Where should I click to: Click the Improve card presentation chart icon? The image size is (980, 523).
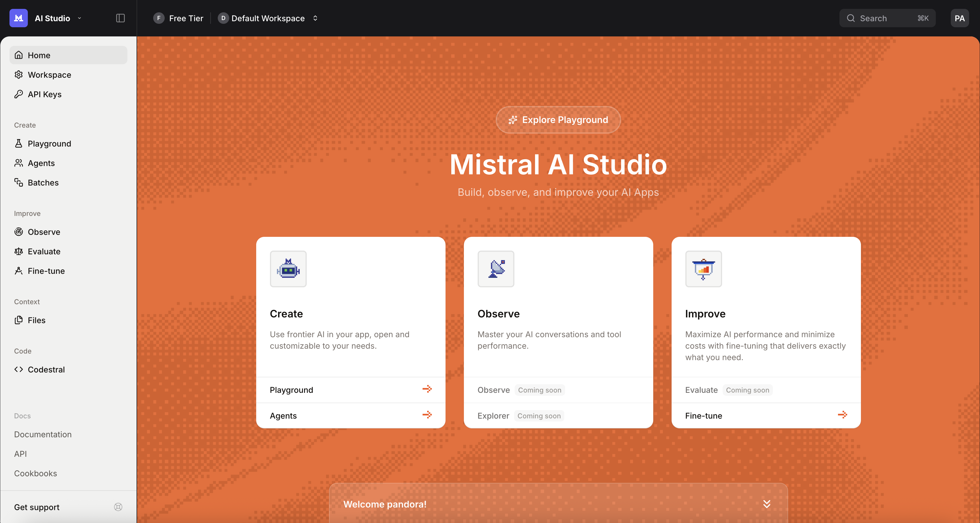(x=703, y=269)
